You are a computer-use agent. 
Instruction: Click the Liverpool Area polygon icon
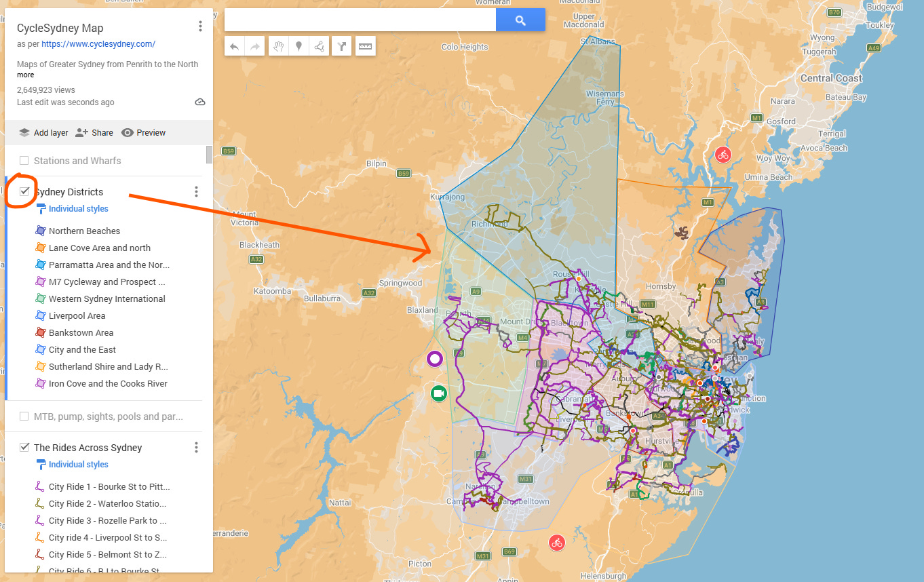pos(40,315)
